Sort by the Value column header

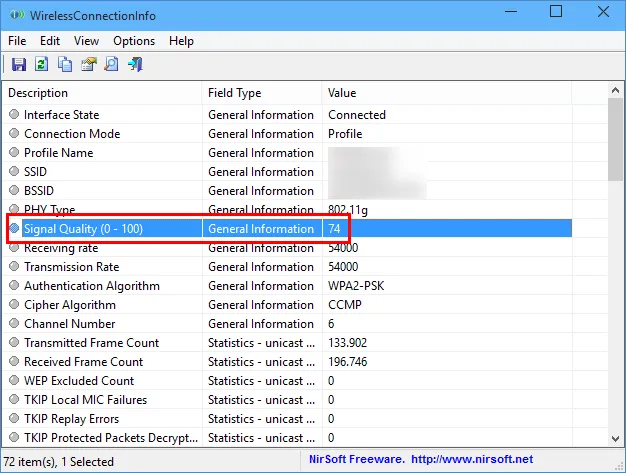point(447,93)
